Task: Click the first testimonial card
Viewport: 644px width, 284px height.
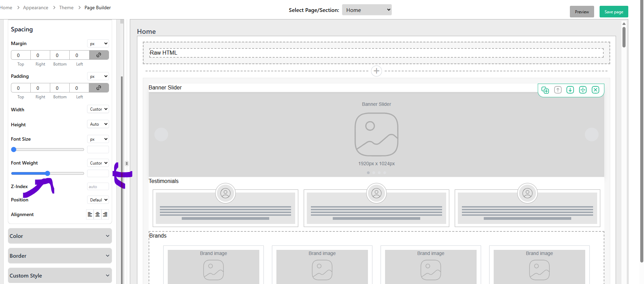Action: click(225, 208)
